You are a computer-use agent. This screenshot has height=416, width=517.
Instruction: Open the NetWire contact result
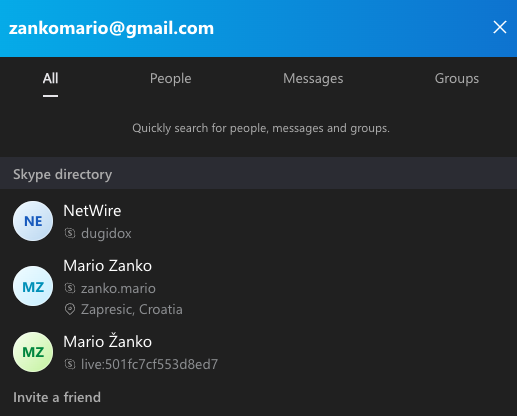coord(258,221)
